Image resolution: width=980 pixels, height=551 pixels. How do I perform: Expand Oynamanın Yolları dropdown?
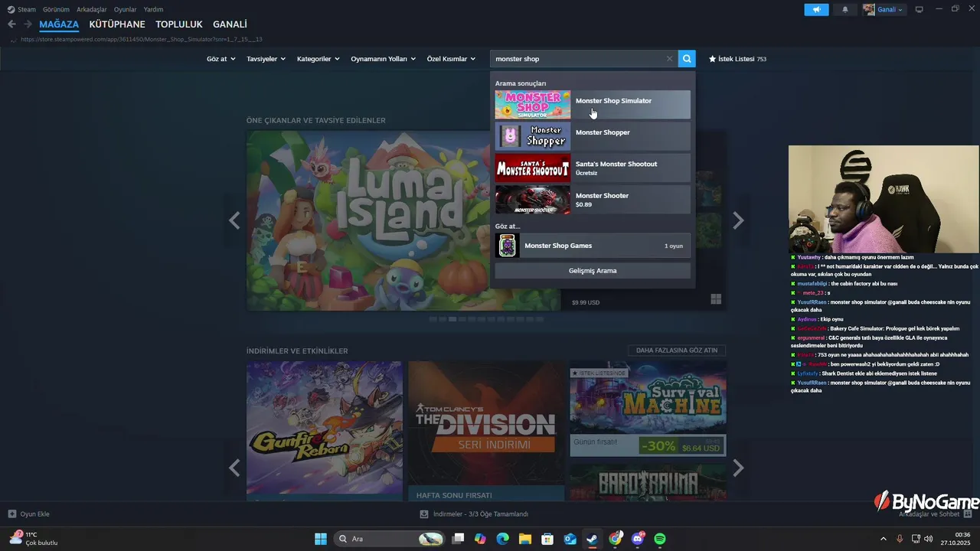coord(383,59)
